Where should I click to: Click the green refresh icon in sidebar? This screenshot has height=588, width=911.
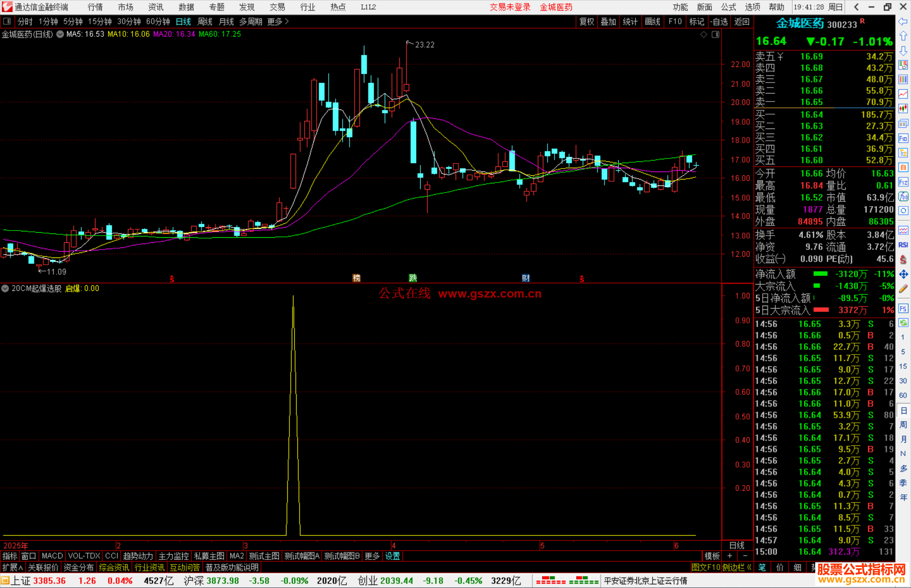pyautogui.click(x=903, y=323)
